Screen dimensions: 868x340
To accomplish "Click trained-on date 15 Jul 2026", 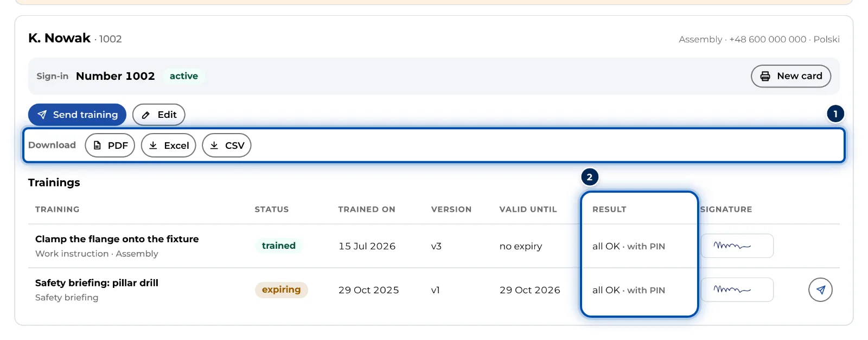I will point(367,246).
